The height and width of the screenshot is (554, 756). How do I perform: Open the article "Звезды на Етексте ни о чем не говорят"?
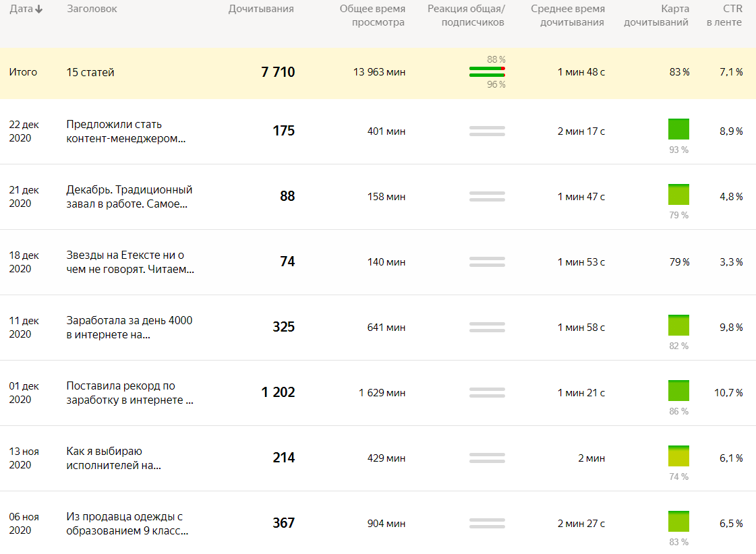tap(129, 262)
